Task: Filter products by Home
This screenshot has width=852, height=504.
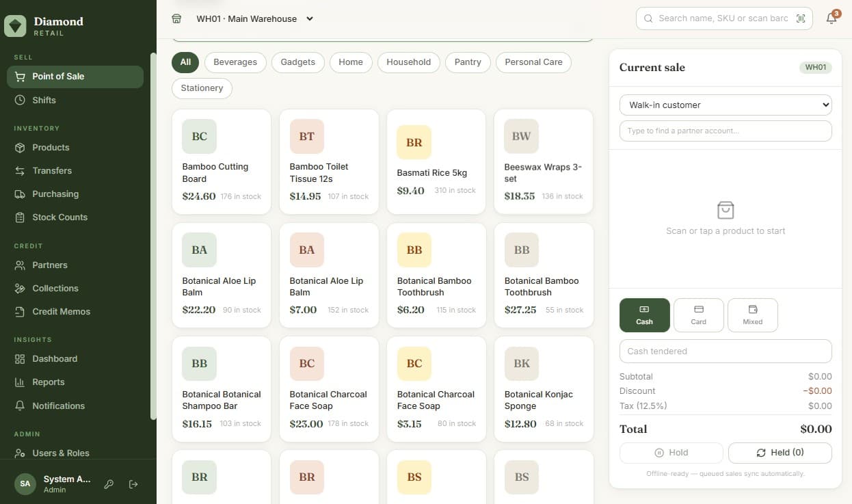Action: point(351,62)
